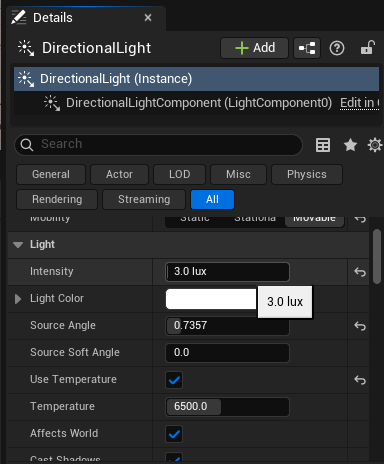
Task: Toggle Affects World checkbox
Action: point(174,434)
